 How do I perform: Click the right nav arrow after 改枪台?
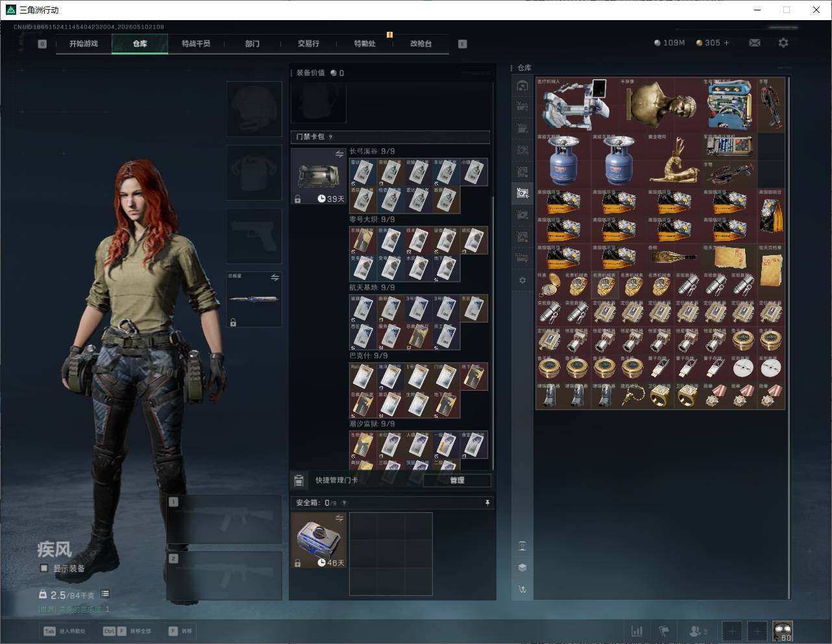(463, 44)
